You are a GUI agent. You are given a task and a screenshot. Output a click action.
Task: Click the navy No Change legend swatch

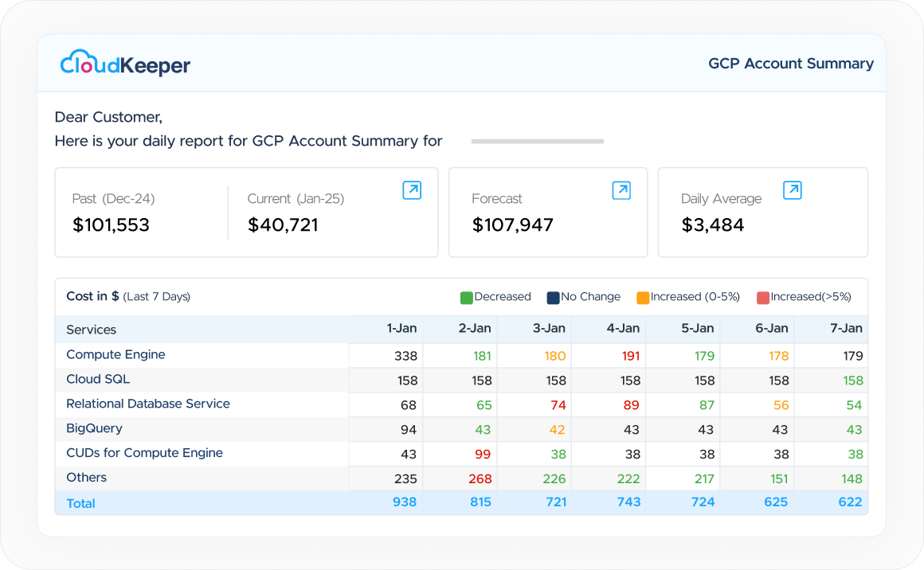tap(553, 298)
